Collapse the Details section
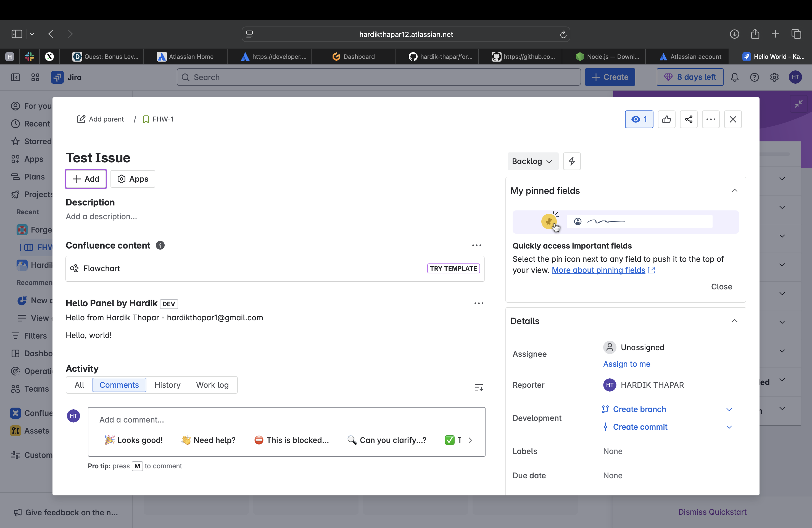Viewport: 812px width, 528px height. pyautogui.click(x=735, y=321)
